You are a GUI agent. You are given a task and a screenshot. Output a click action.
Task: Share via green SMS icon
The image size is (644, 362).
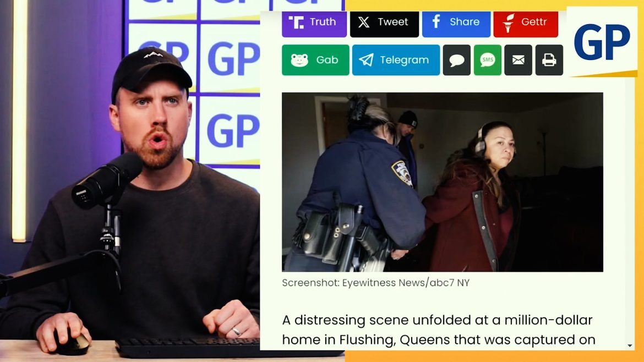[x=488, y=60]
